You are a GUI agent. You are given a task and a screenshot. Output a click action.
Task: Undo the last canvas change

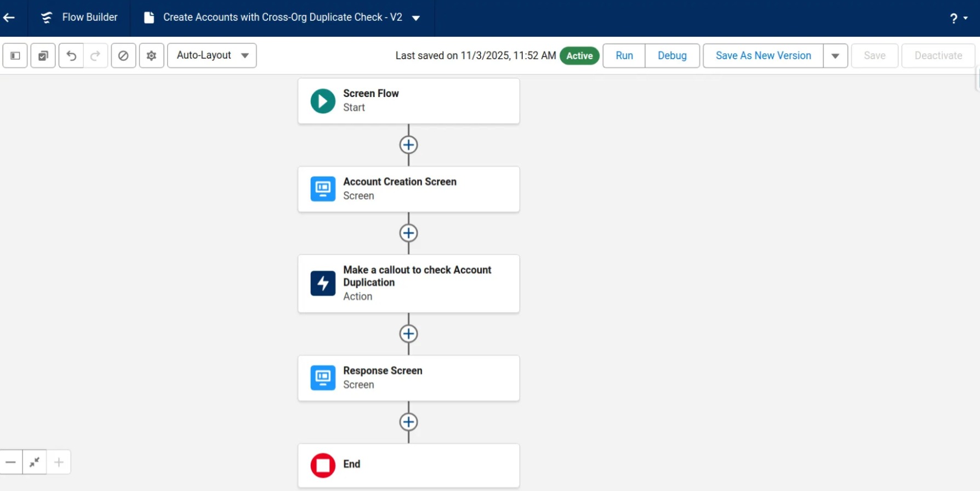71,55
